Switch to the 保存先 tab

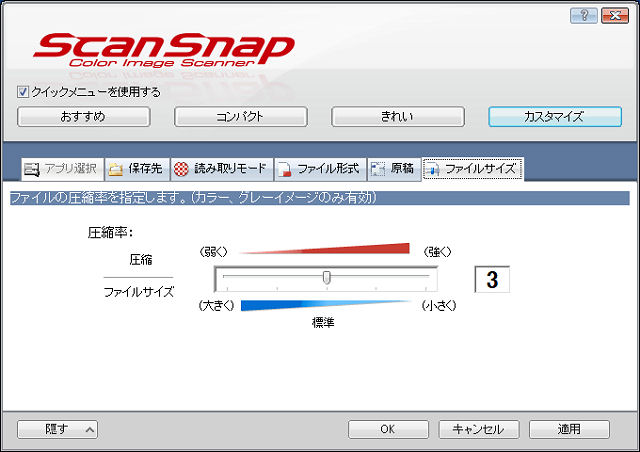point(137,169)
